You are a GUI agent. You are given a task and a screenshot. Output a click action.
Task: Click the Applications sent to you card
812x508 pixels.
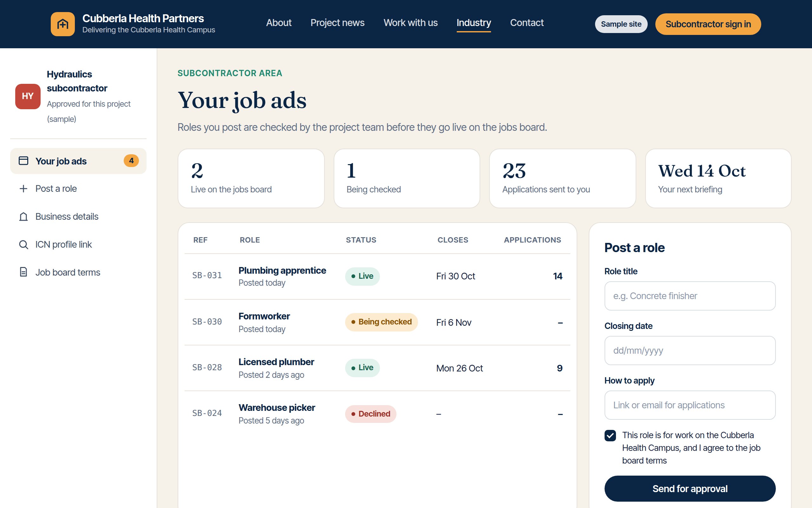tap(562, 178)
